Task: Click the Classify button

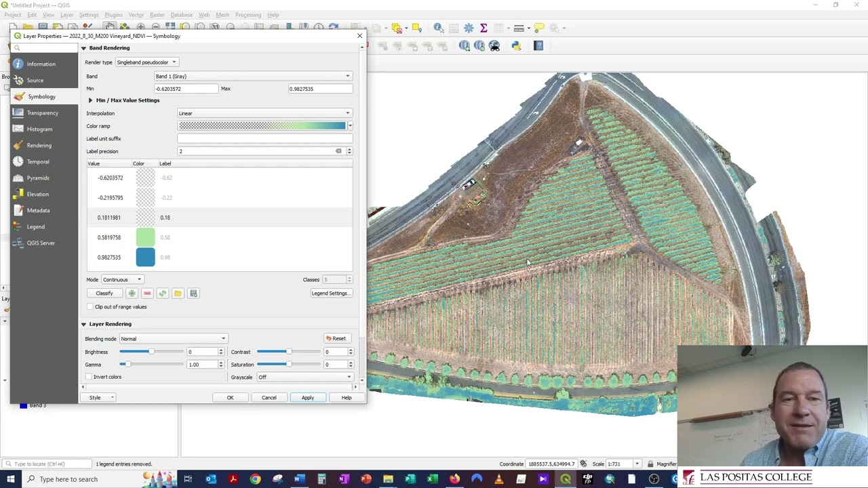Action: click(x=104, y=293)
